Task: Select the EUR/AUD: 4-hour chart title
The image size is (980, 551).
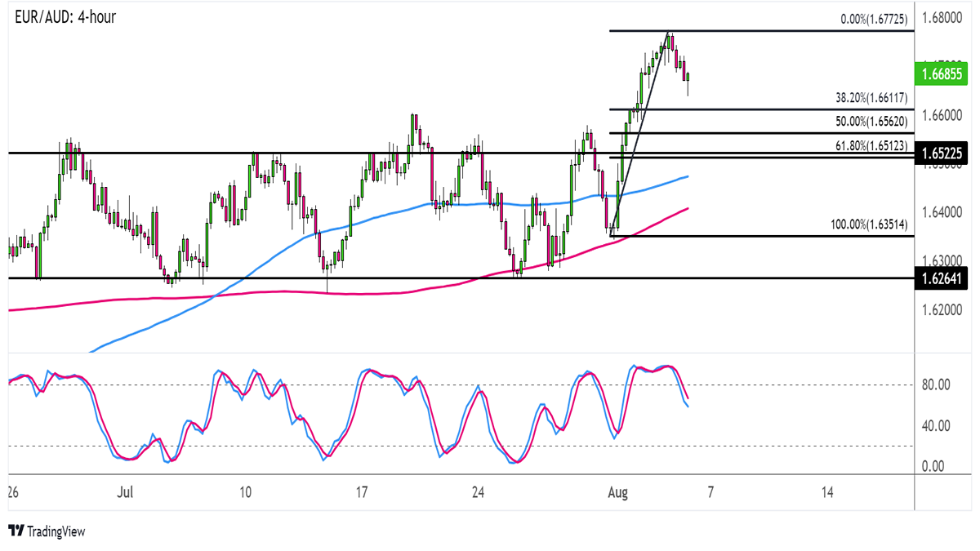Action: tap(65, 17)
